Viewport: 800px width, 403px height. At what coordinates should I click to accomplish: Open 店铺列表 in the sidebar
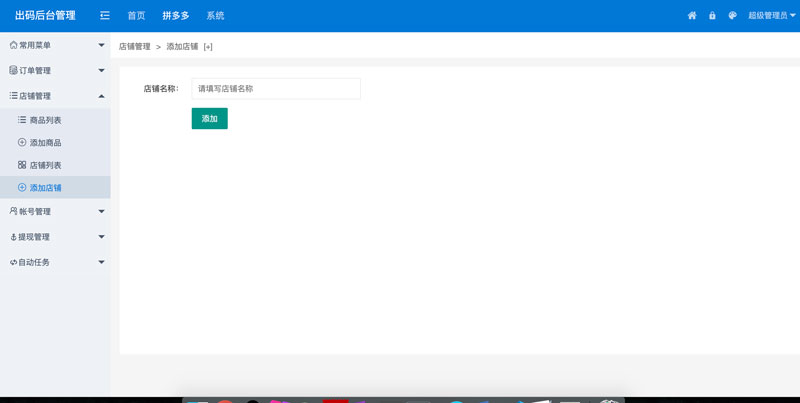click(55, 165)
